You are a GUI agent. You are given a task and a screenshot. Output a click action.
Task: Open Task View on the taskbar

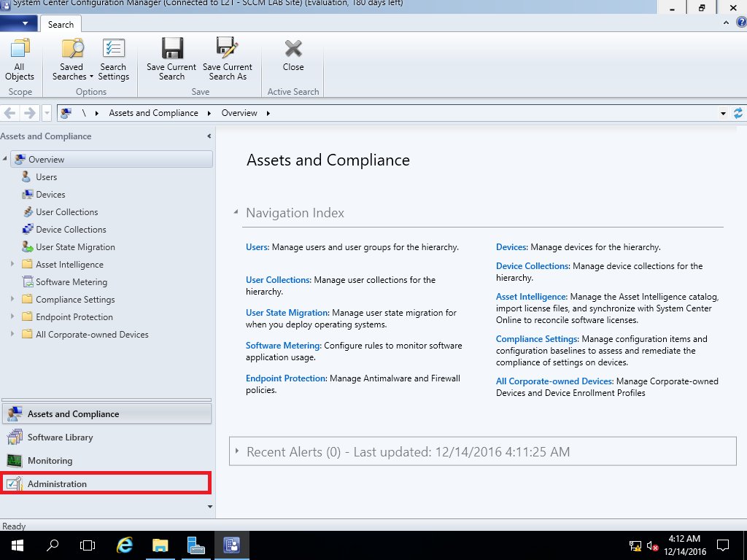click(88, 545)
